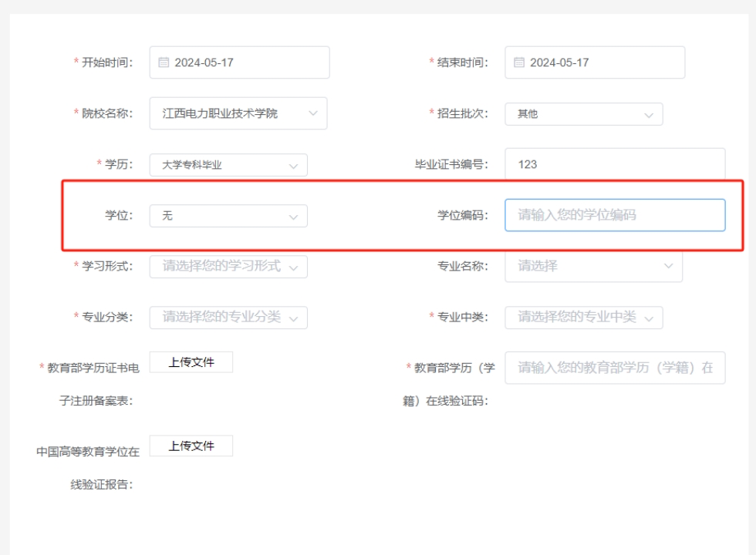Screen dimensions: 756x555
Task: Click chevron arrow in 专业名称 select
Action: point(668,266)
